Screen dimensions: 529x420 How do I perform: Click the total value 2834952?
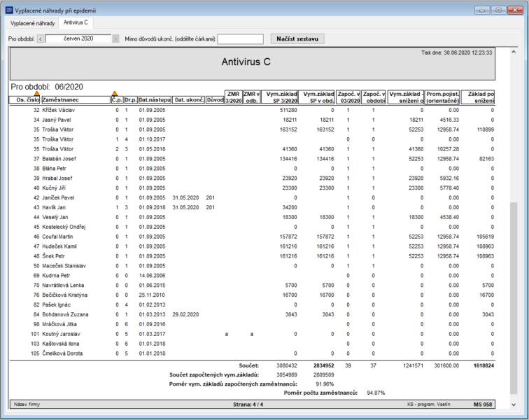323,365
